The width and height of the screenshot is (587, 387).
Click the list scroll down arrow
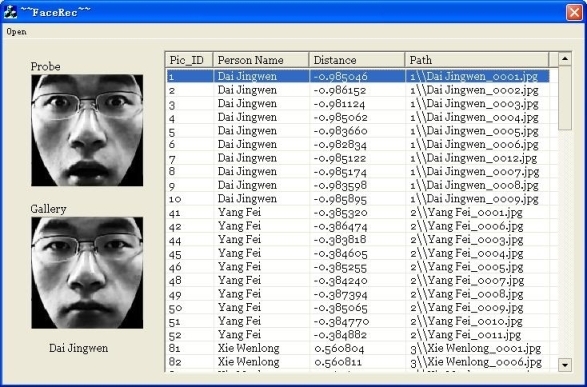tap(565, 364)
